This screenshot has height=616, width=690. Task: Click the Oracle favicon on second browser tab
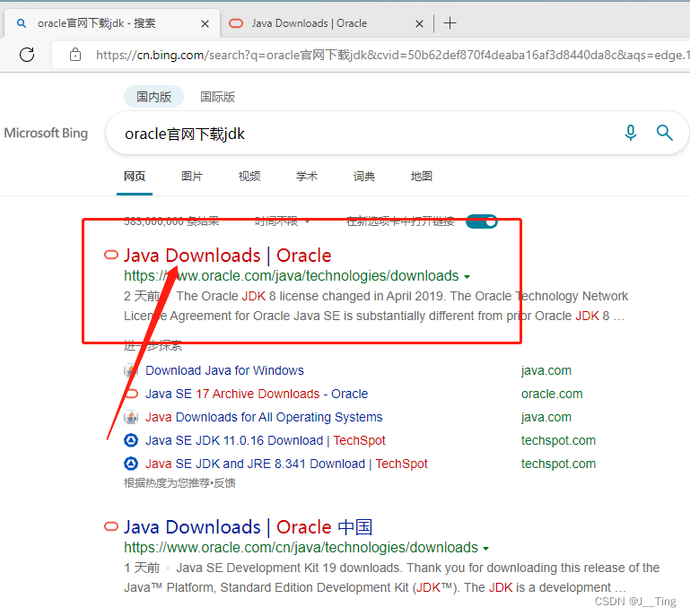236,23
